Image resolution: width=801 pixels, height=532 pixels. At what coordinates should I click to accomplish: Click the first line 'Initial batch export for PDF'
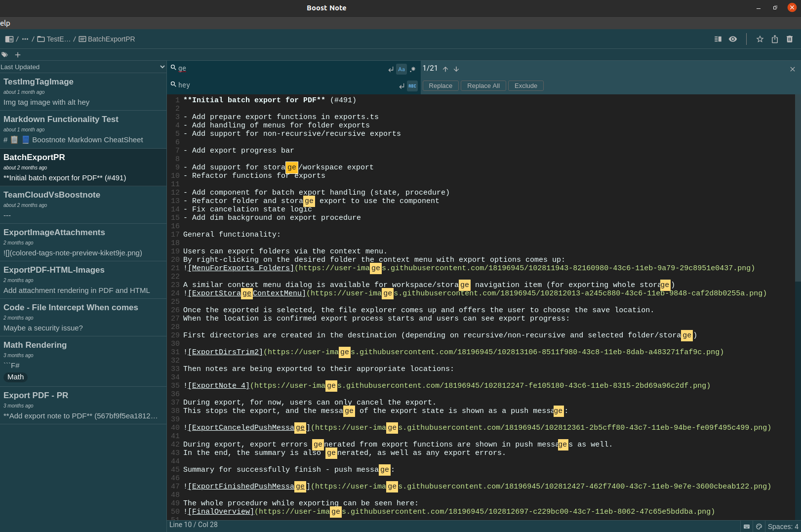(270, 100)
